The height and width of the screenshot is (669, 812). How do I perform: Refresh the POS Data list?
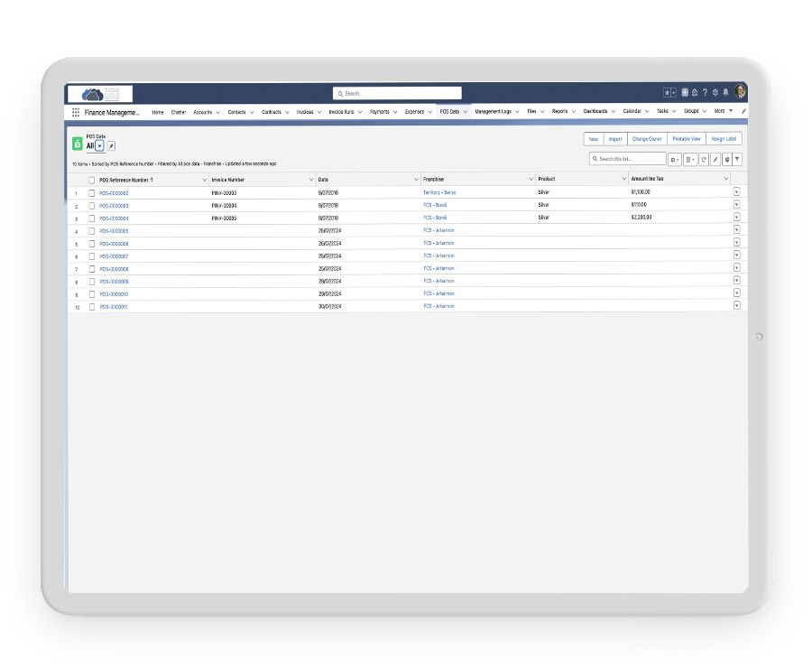point(704,159)
